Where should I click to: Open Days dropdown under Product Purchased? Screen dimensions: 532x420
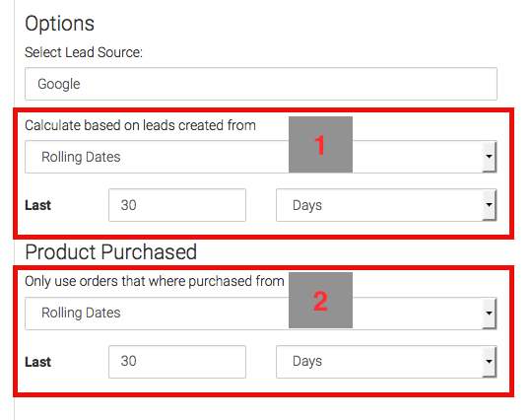tap(386, 362)
